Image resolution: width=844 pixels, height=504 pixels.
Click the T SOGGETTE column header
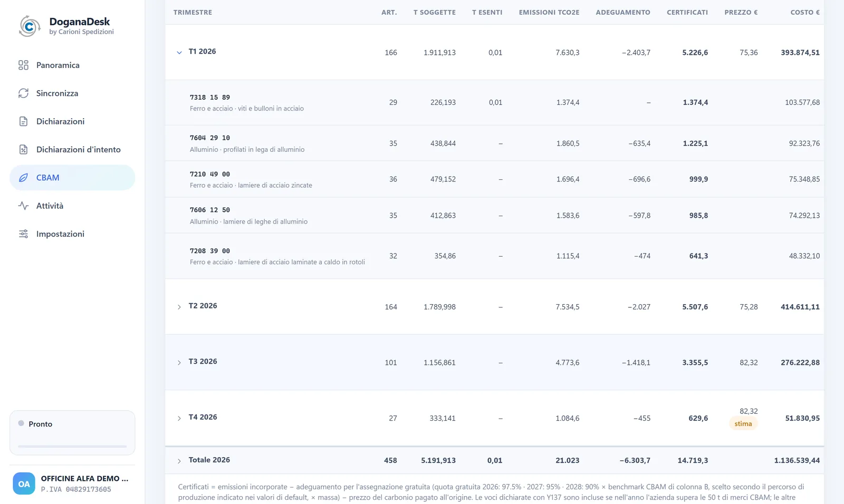(x=435, y=12)
